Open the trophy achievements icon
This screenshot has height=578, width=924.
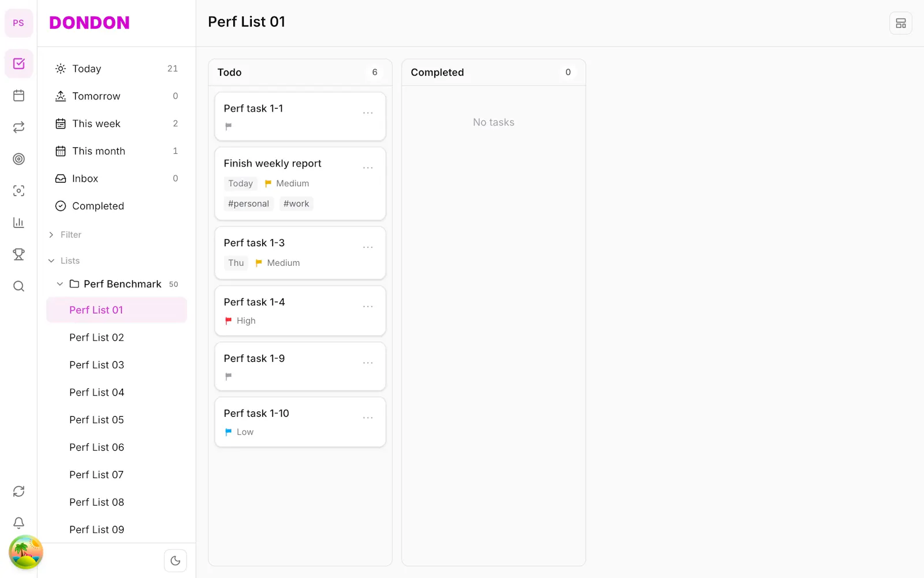pyautogui.click(x=18, y=254)
